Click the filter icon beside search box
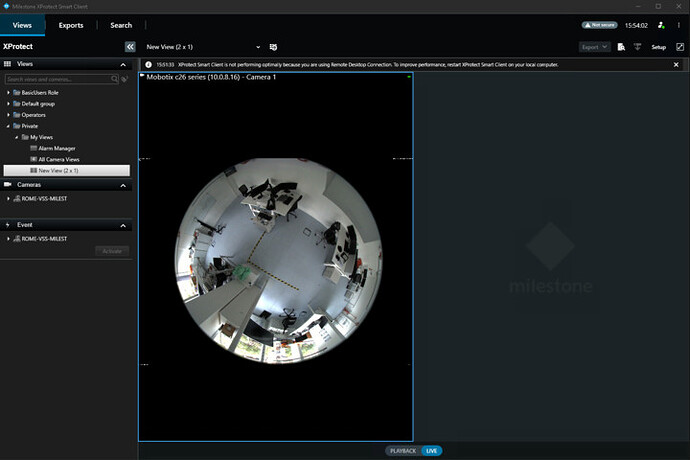690x460 pixels. point(125,78)
